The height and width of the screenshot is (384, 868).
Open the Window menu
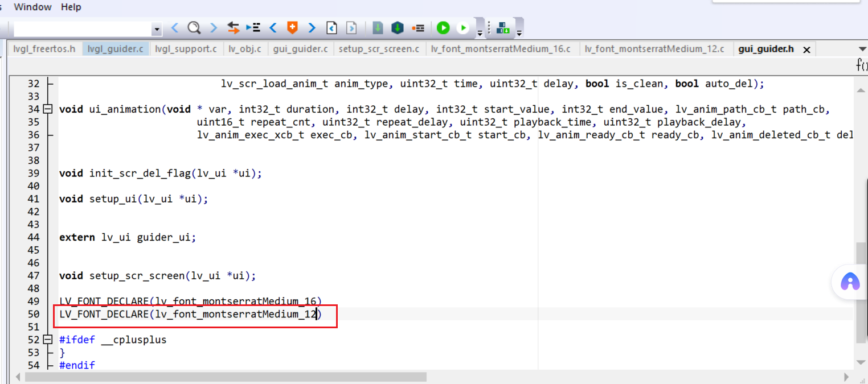[32, 7]
